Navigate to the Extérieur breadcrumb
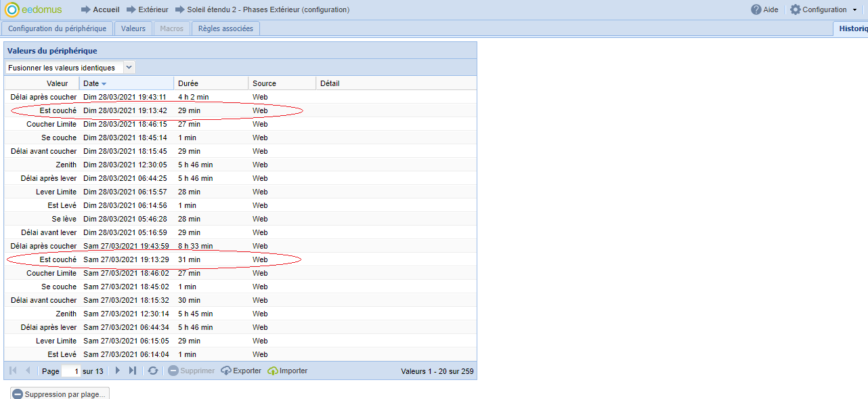 (153, 10)
